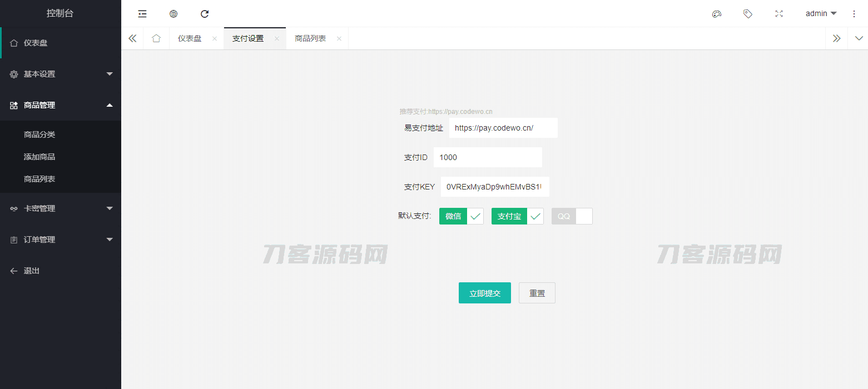
Task: Open the tag note icon
Action: (748, 14)
